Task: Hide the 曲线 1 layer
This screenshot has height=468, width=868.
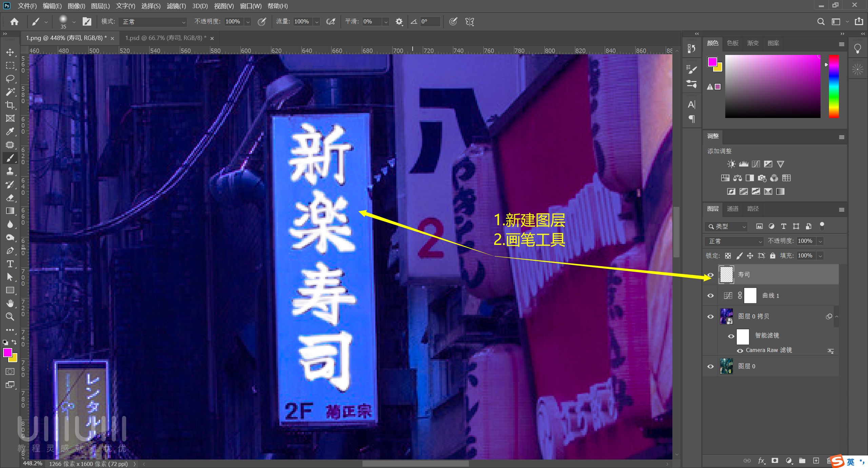Action: pos(710,296)
